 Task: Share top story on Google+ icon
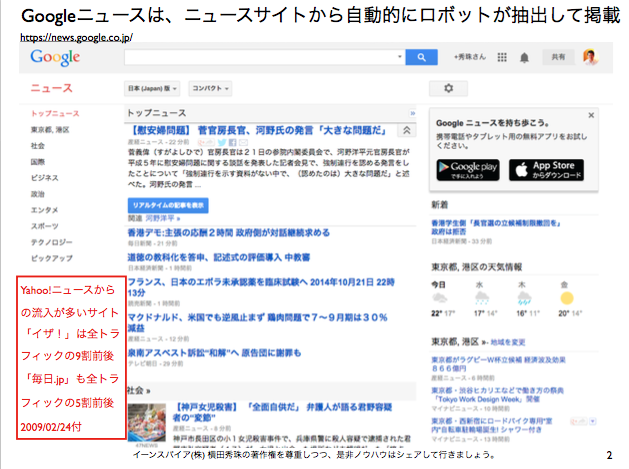coord(206,142)
